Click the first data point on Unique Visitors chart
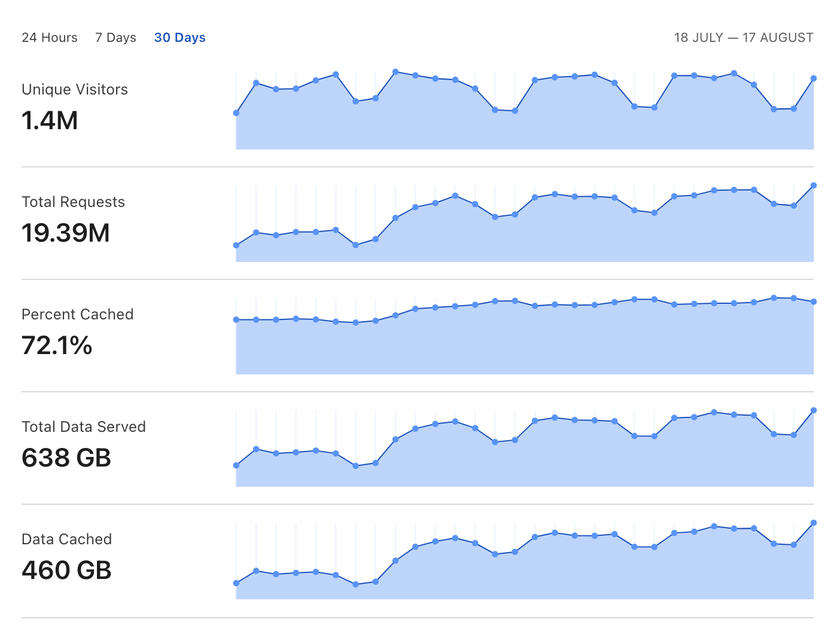This screenshot has width=840, height=628. [236, 113]
